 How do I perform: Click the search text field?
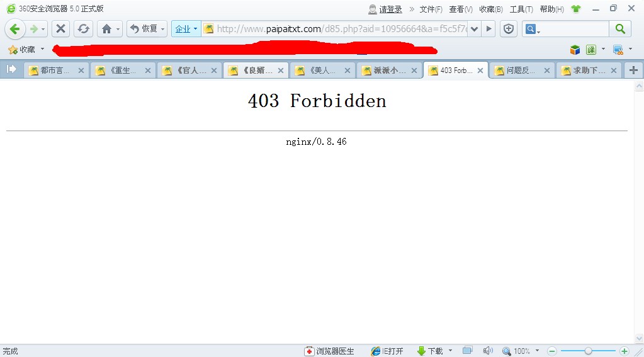(575, 29)
